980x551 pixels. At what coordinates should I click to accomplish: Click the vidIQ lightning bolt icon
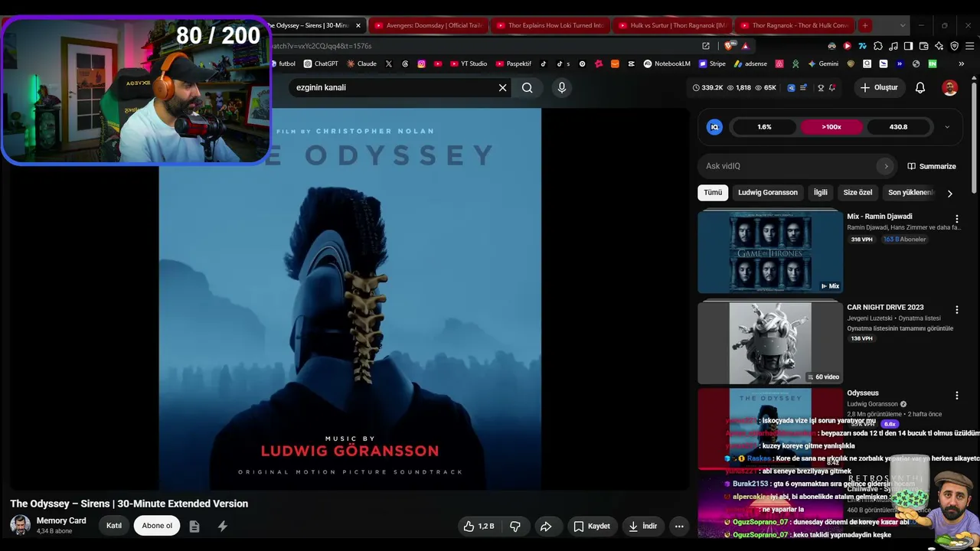(x=223, y=526)
